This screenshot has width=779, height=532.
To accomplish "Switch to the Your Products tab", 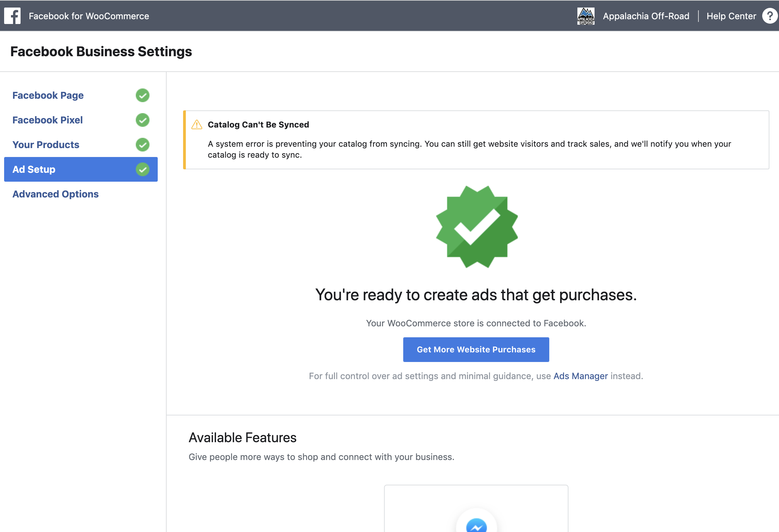I will tap(81, 145).
